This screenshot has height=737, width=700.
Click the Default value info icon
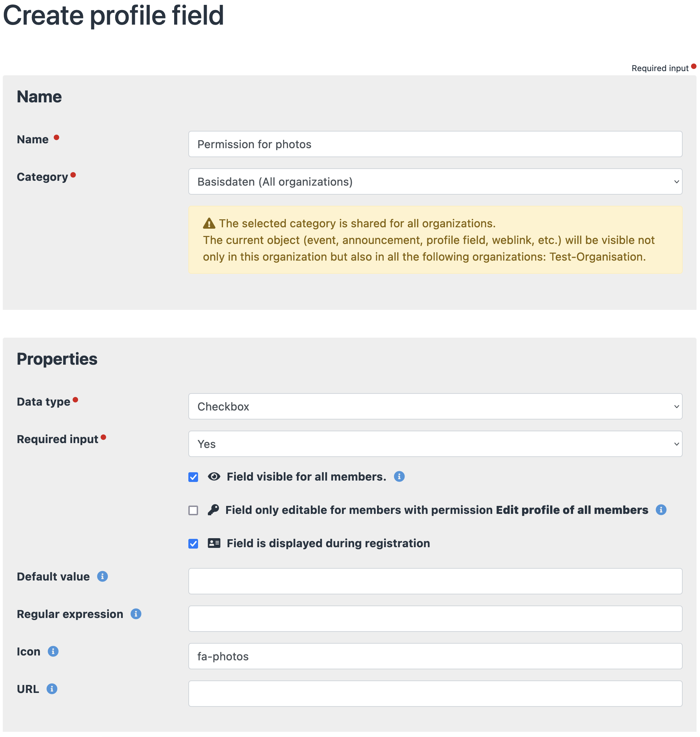[x=103, y=576]
